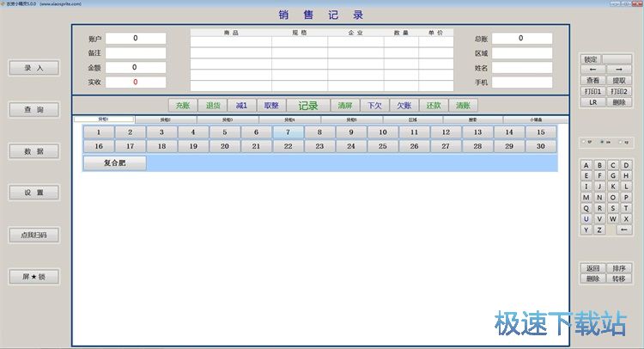Open the 录入 section from sidebar
The width and height of the screenshot is (644, 349).
coord(34,68)
